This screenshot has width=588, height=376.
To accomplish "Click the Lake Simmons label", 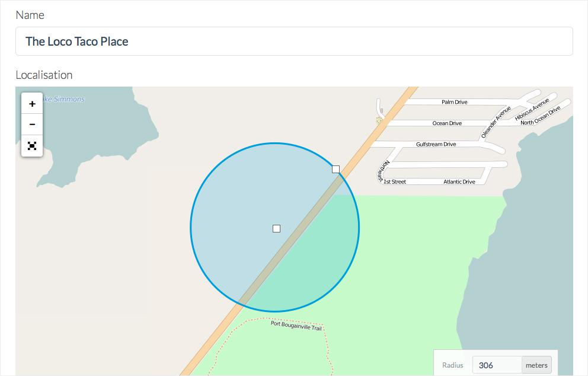I will (64, 99).
